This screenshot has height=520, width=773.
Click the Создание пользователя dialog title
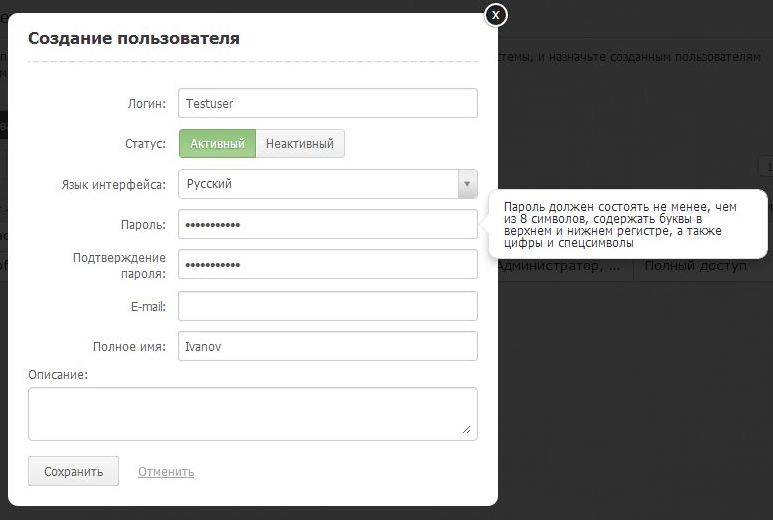[134, 39]
